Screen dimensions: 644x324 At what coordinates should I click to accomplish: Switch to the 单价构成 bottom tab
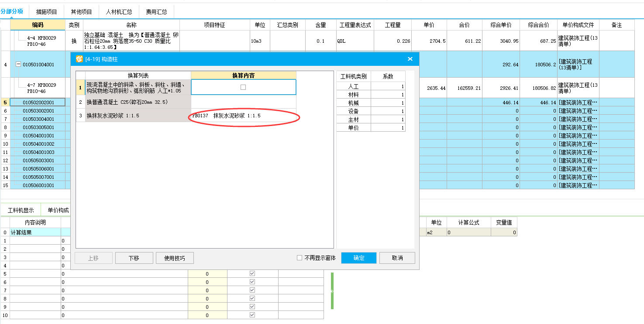pyautogui.click(x=58, y=210)
